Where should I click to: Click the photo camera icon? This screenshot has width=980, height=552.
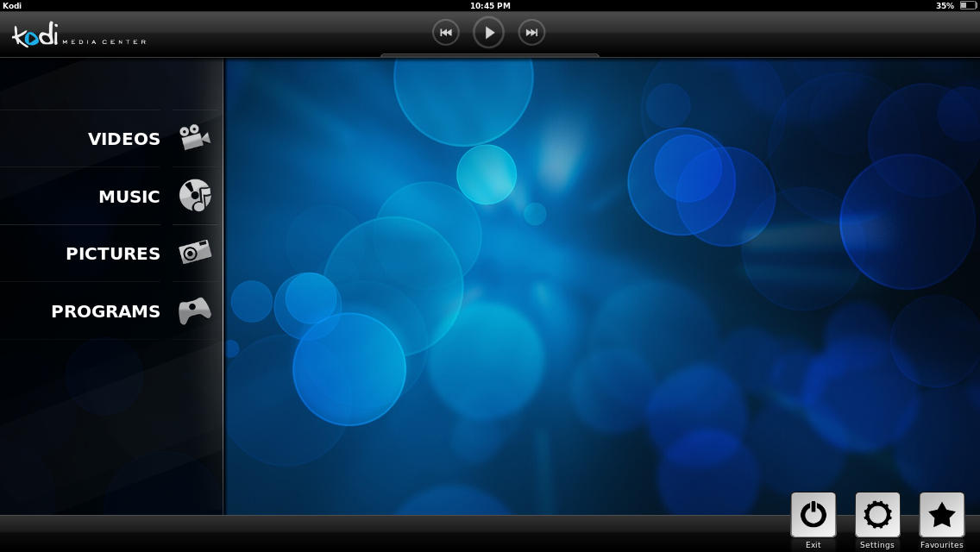point(195,252)
